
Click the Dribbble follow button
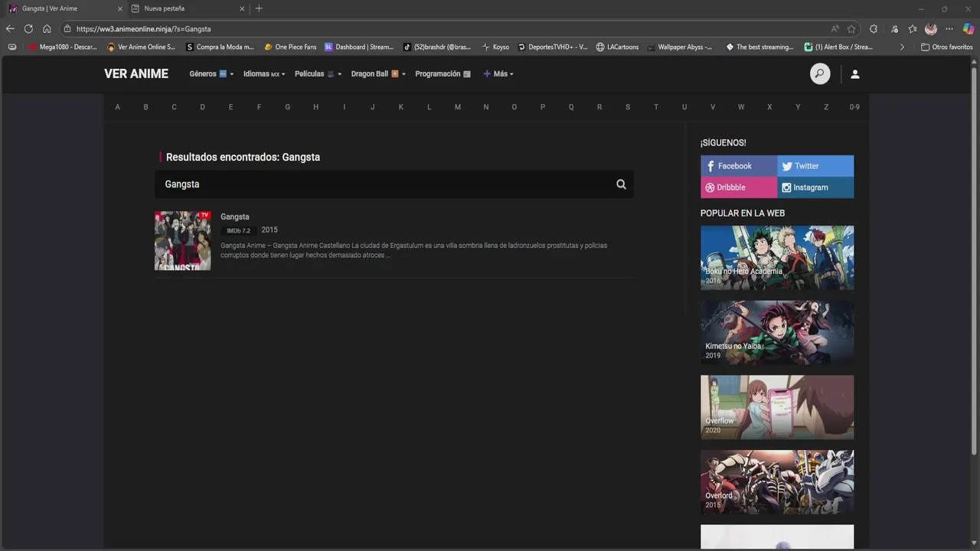pos(739,187)
